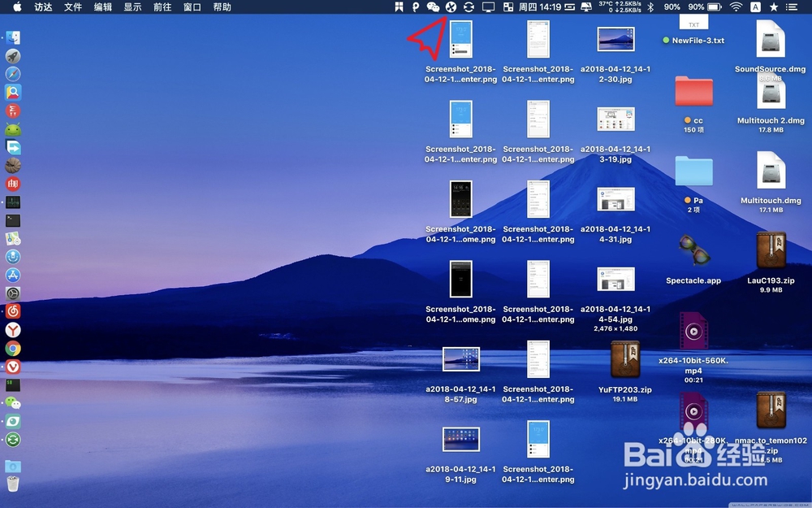Screen dimensions: 812x508
Task: Open the red 邮 mail app in Dock
Action: pos(13,184)
